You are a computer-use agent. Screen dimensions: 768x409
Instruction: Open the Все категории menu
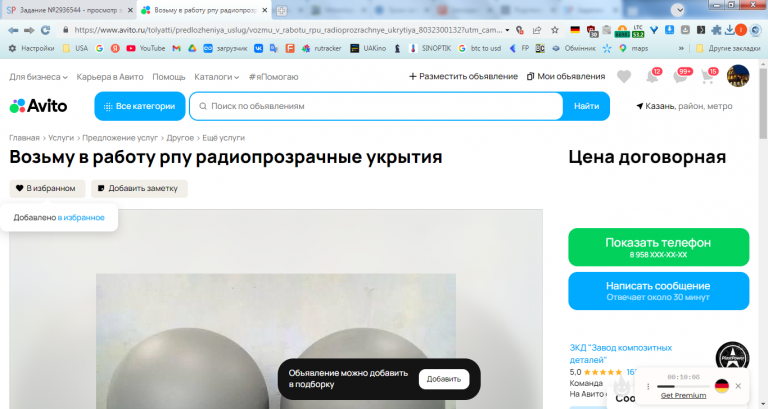click(x=140, y=106)
